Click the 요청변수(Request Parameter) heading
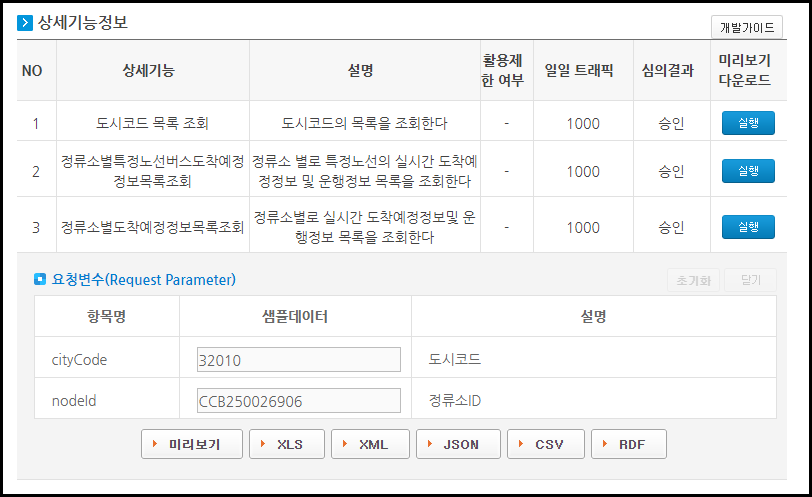This screenshot has height=497, width=812. click(143, 280)
